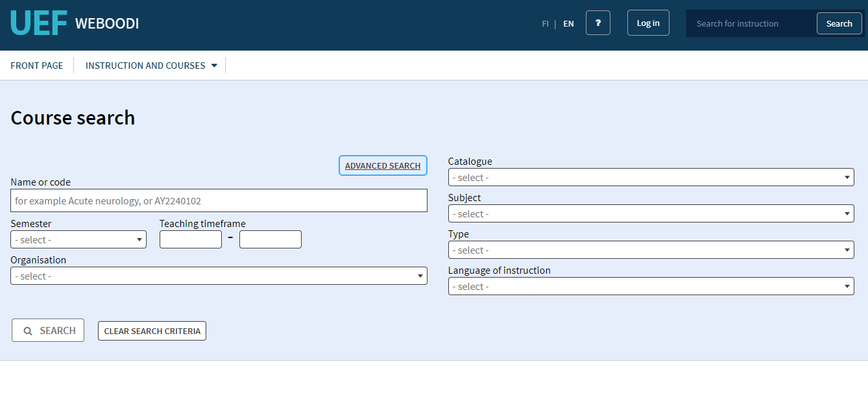Open Language of instruction dropdown
868x397 pixels.
[x=651, y=287]
